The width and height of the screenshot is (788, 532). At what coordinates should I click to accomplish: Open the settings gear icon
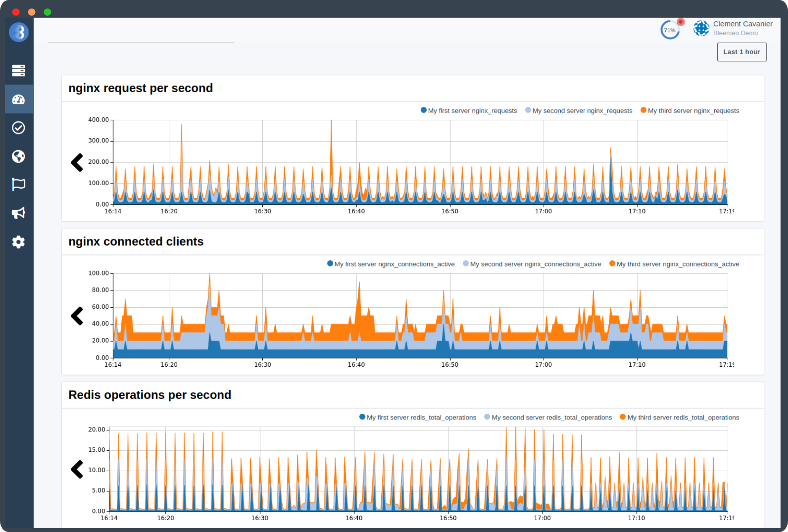(19, 242)
